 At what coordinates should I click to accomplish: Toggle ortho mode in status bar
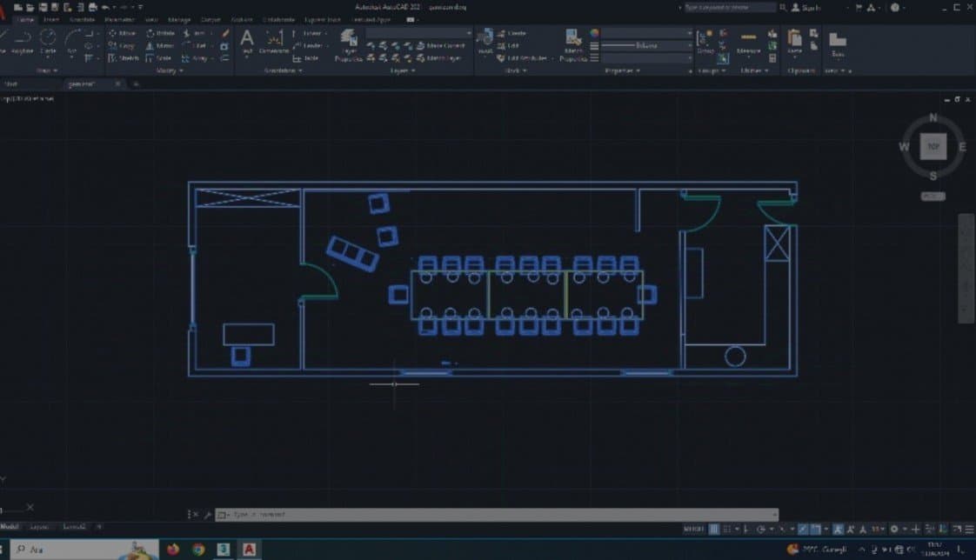tap(746, 529)
